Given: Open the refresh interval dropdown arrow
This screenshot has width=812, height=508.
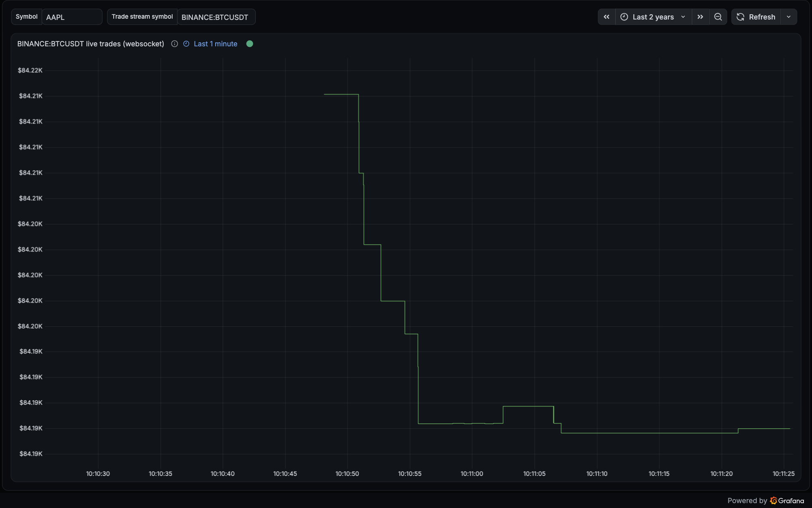Looking at the screenshot, I should [788, 17].
